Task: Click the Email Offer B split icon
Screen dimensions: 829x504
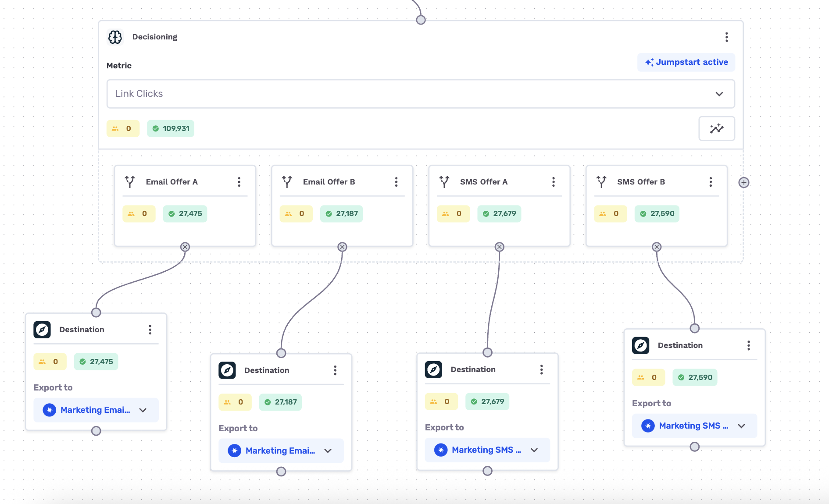Action: [x=287, y=181]
